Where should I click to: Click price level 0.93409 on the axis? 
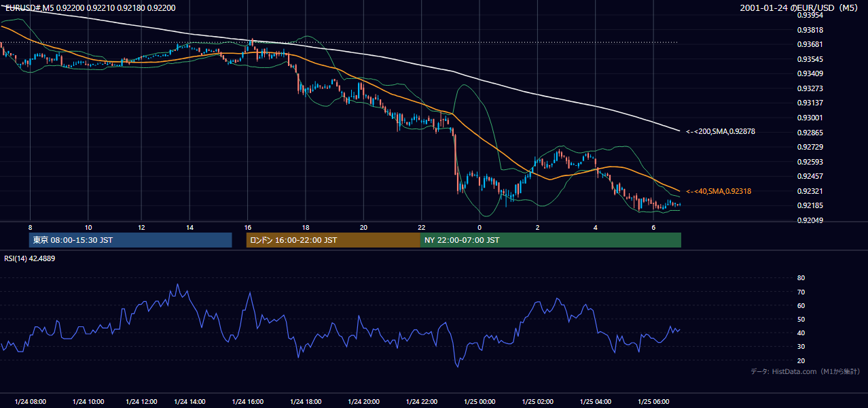pos(810,73)
